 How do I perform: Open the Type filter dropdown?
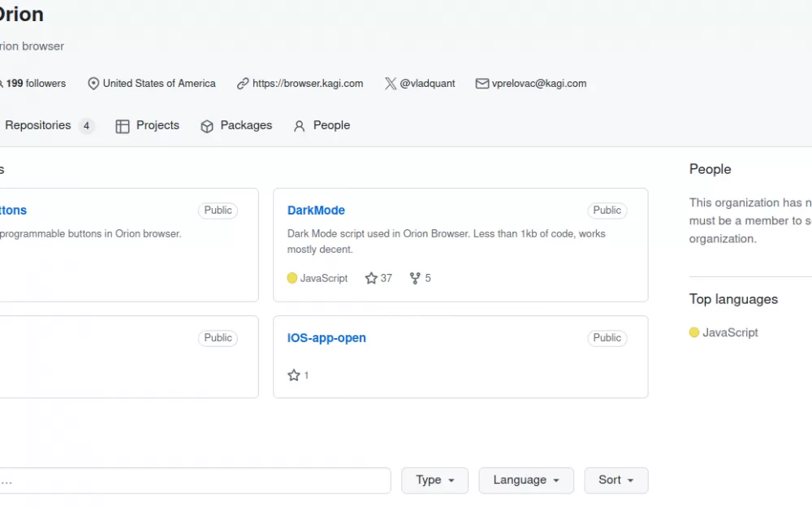[x=435, y=480]
